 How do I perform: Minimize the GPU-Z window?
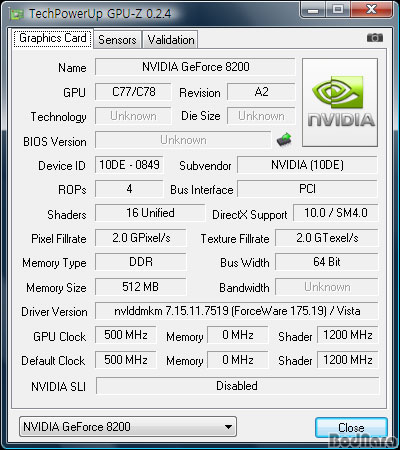coord(312,10)
